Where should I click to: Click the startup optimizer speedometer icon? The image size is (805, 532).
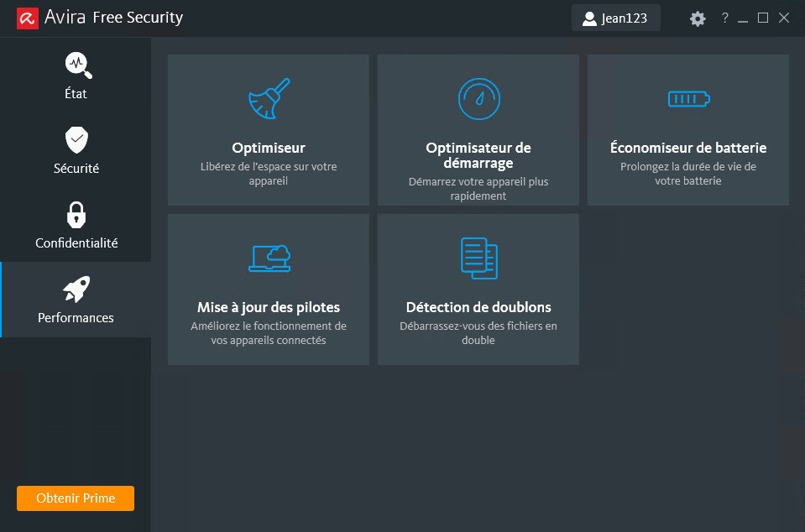pos(478,98)
